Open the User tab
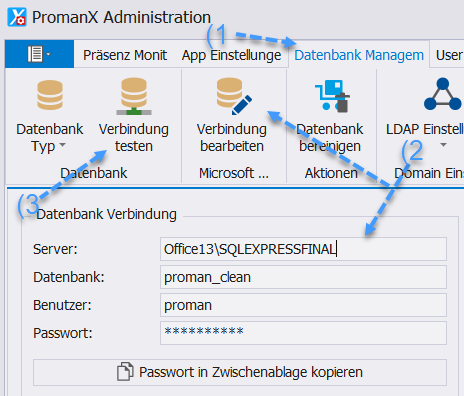The height and width of the screenshot is (396, 464). 449,55
